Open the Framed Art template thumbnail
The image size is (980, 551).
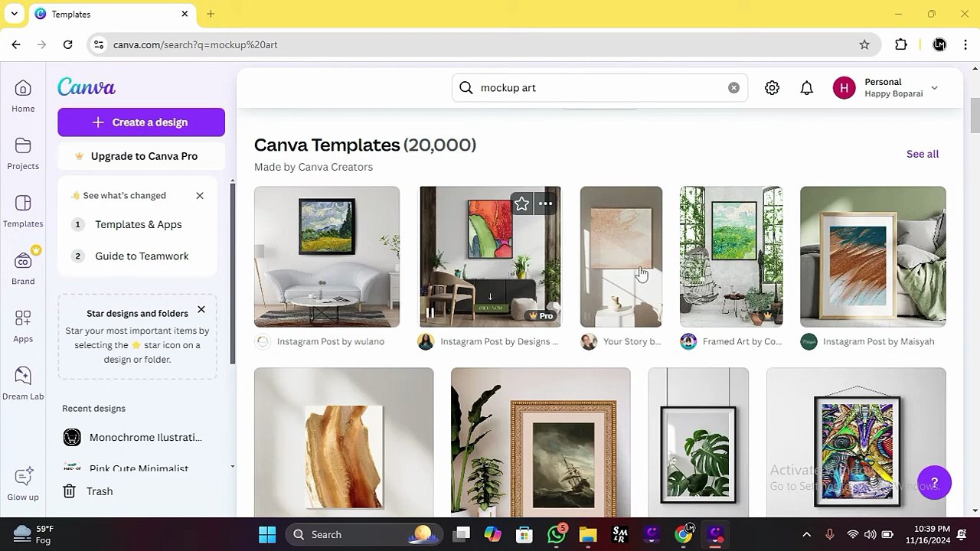tap(731, 256)
